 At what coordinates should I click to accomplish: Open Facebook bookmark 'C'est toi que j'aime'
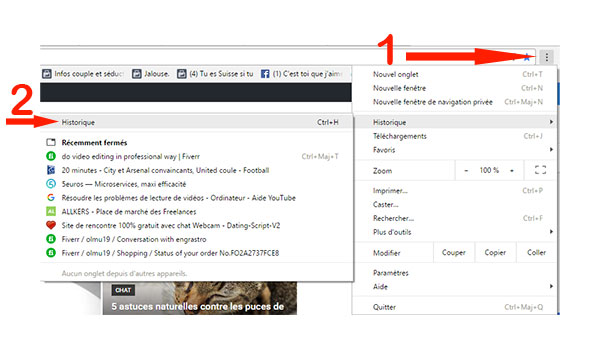point(302,74)
